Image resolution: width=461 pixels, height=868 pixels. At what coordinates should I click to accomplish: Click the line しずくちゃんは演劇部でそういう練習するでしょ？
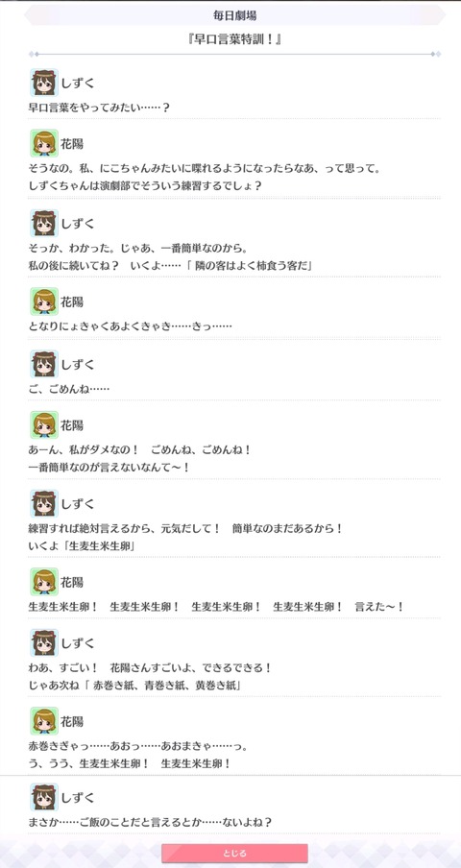point(145,186)
